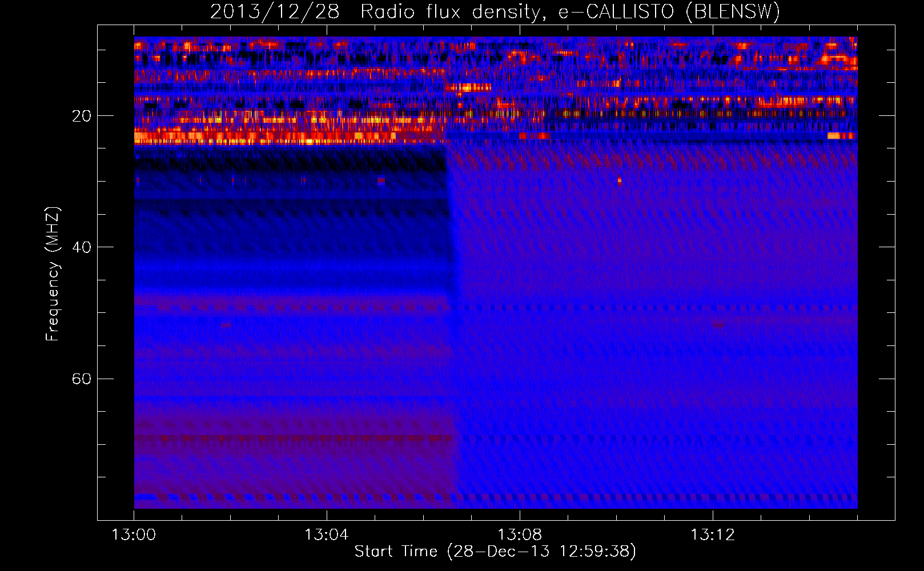Click the '13:00' time tick label
924x571 pixels.
point(134,535)
